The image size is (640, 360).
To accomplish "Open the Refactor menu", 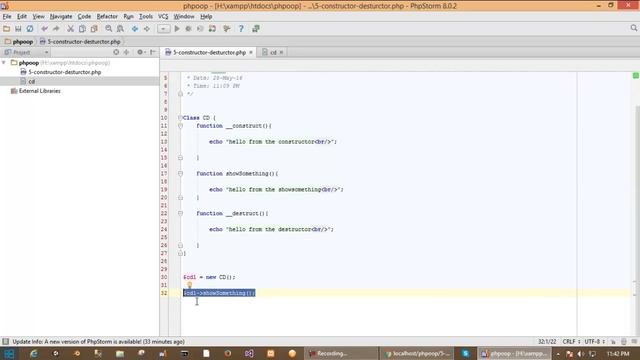I will pos(107,16).
